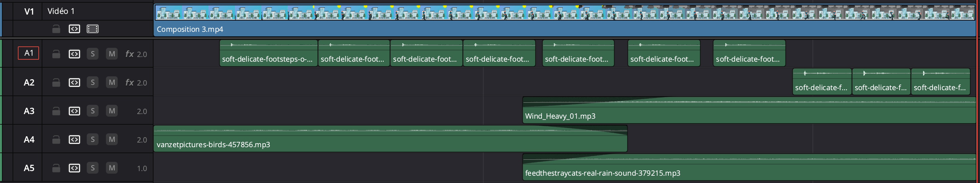Solo audio track A2
Viewport: 980px width, 183px height.
(92, 82)
